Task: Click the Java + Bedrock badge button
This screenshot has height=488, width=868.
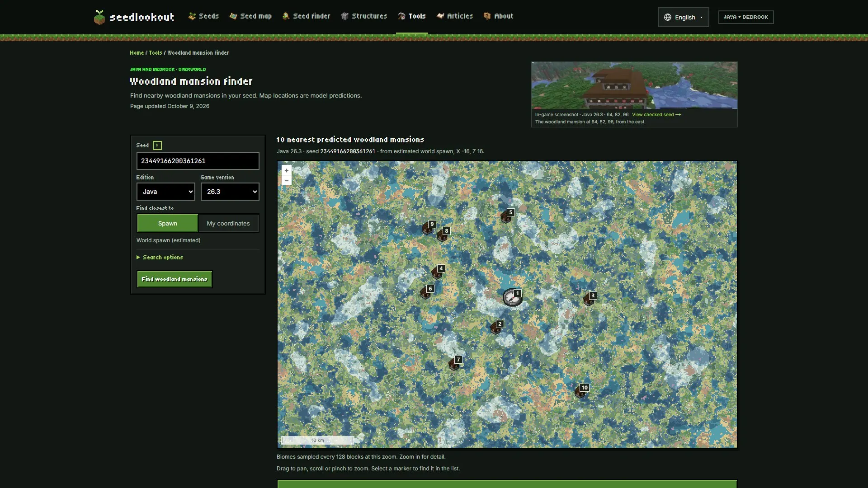Action: (746, 17)
